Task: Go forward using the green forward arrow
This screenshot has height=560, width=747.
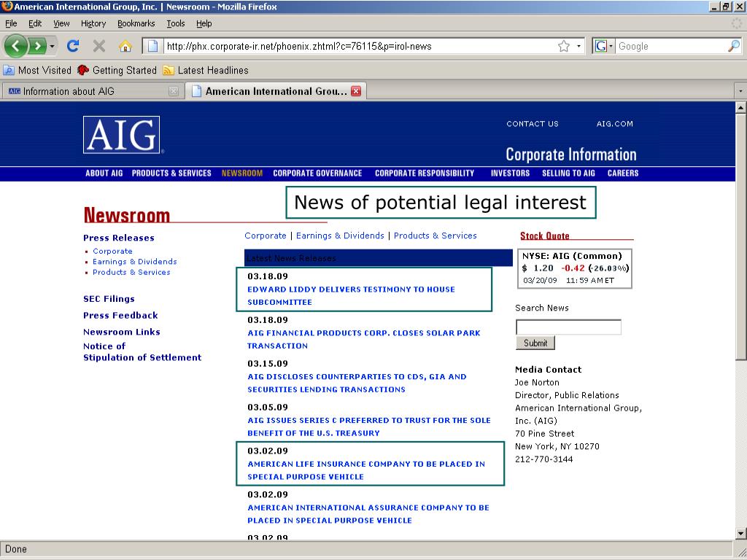Action: coord(37,46)
